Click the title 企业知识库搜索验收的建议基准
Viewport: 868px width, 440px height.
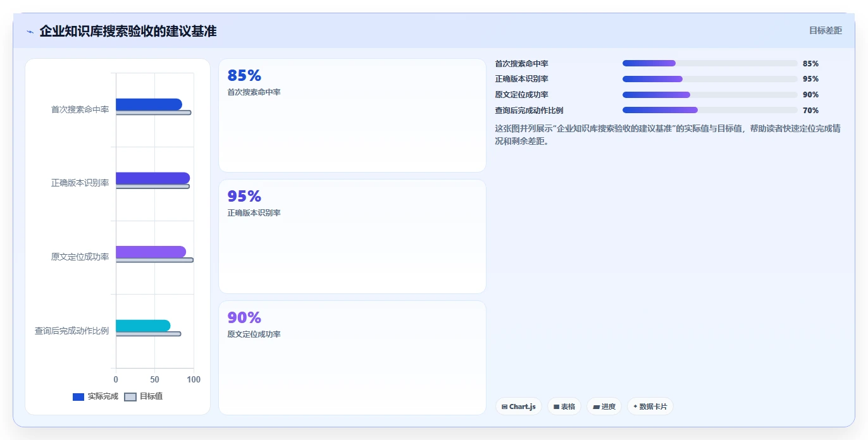[128, 31]
